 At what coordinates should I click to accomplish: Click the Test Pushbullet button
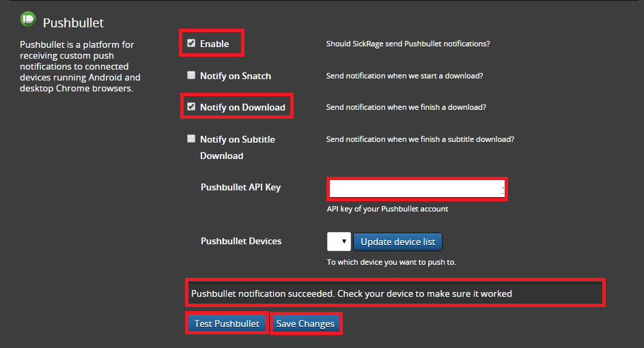coord(227,323)
